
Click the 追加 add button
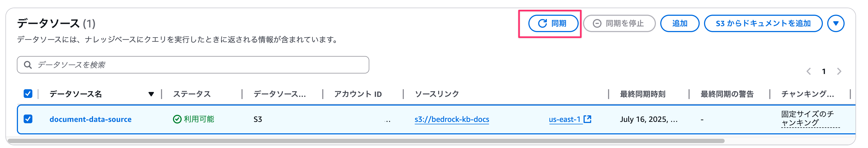tap(679, 23)
